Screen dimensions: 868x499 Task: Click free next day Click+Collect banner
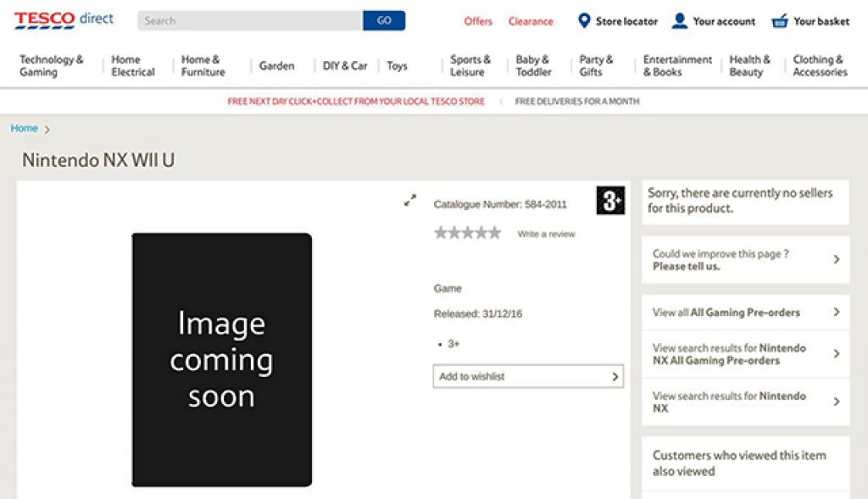(x=356, y=101)
